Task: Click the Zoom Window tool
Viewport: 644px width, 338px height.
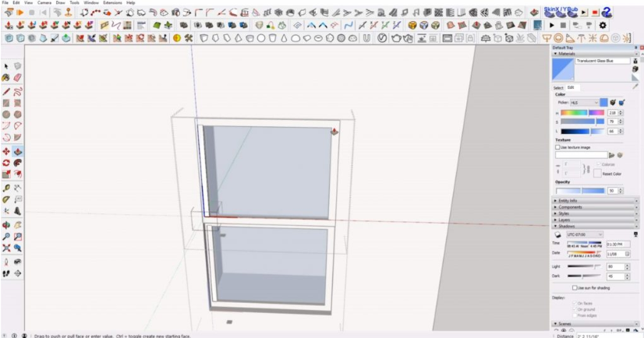Action: [18, 237]
